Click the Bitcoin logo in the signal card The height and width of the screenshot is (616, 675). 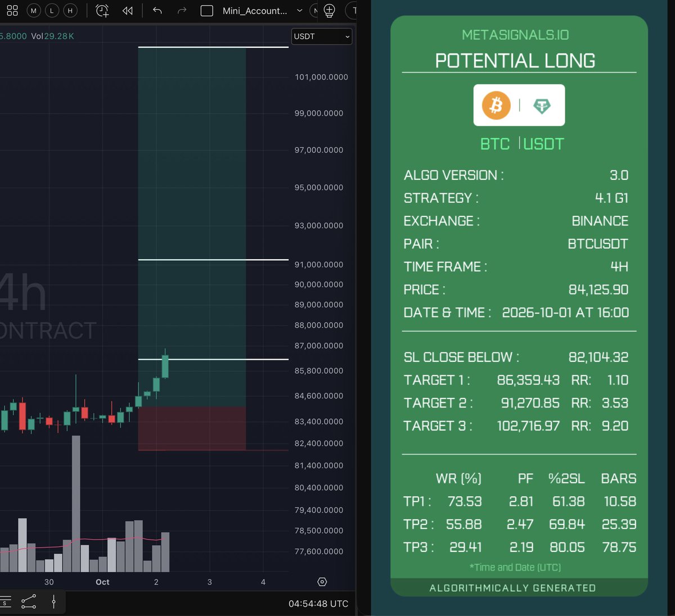pyautogui.click(x=496, y=105)
